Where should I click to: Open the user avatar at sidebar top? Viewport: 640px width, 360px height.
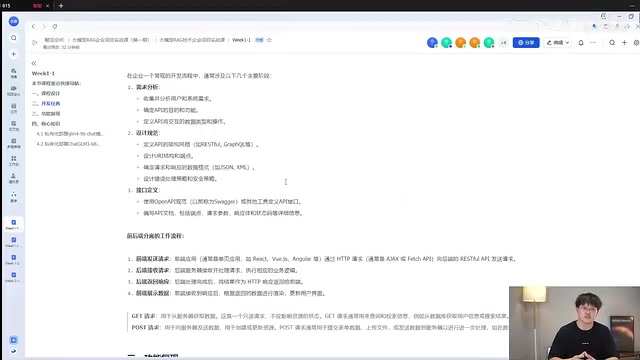(13, 21)
